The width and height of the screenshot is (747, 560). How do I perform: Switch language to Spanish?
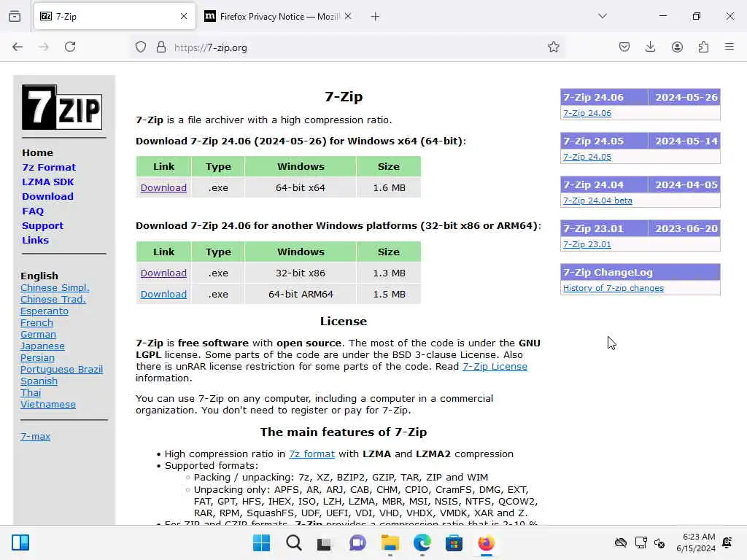tap(39, 381)
